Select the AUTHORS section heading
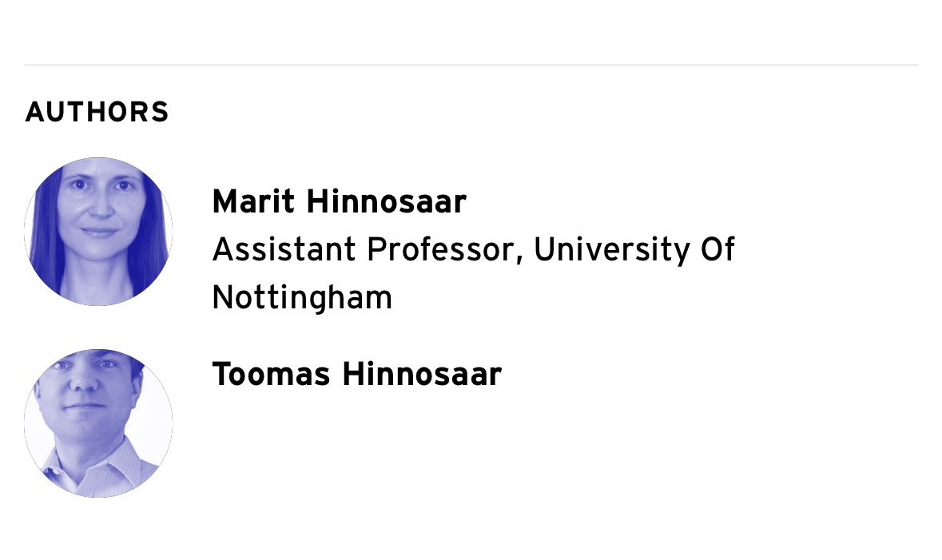The width and height of the screenshot is (942, 560). pos(97,113)
